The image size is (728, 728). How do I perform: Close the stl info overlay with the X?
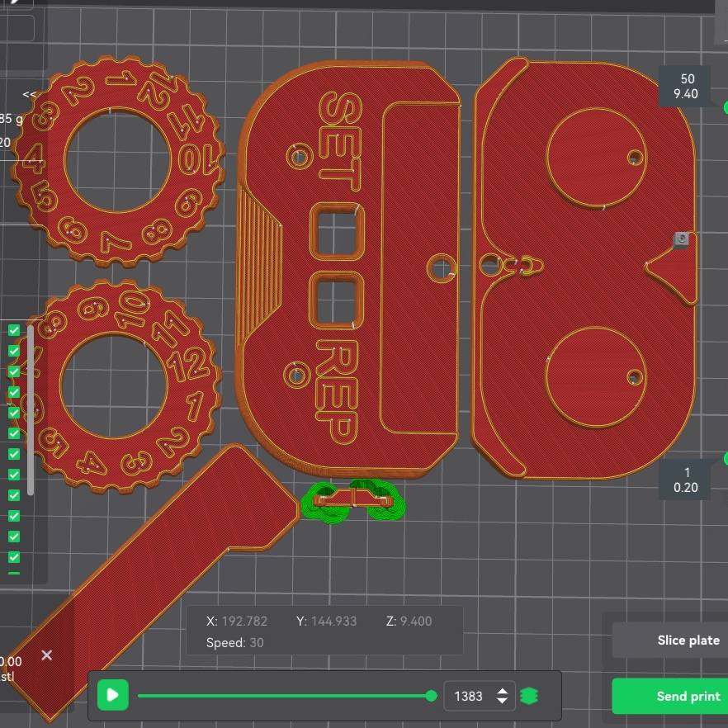coord(47,655)
